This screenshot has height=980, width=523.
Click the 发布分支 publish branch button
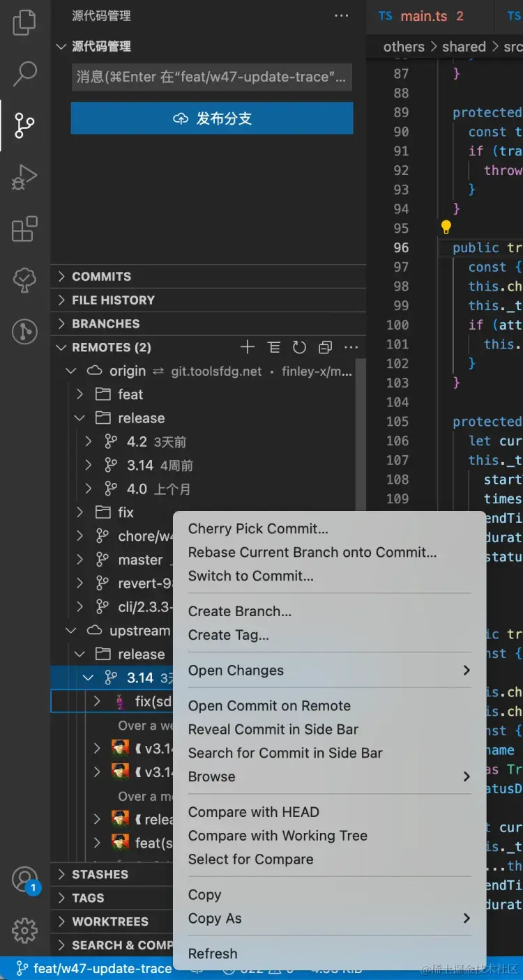tap(212, 118)
